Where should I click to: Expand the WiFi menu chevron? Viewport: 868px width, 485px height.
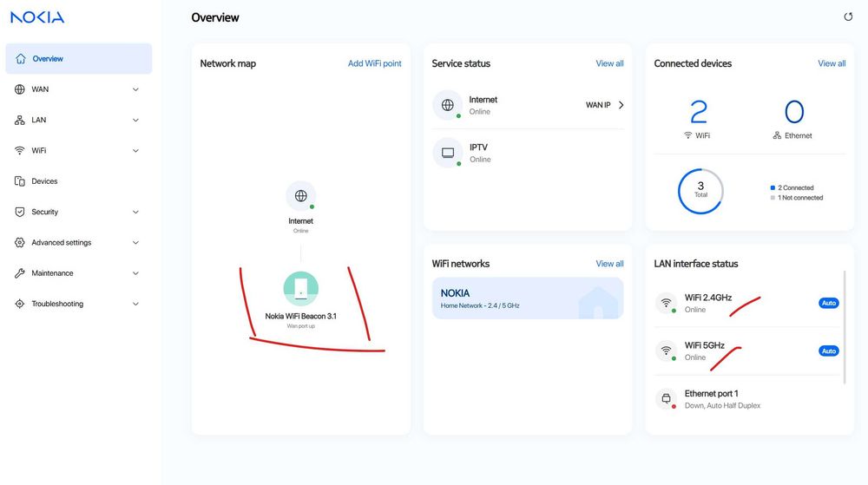pos(135,151)
